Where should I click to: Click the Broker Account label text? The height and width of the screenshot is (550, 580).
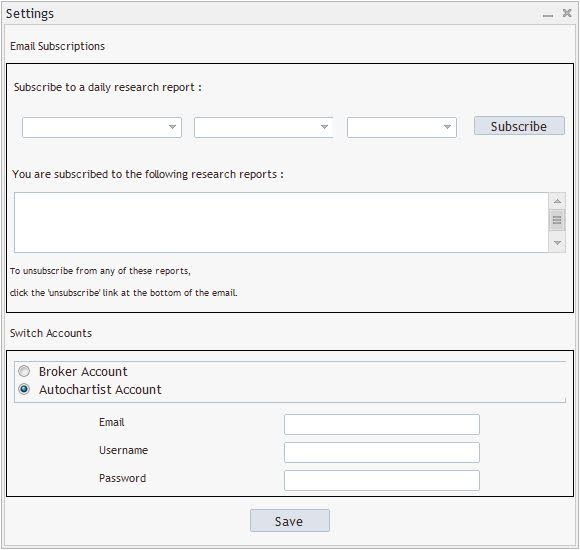pos(83,371)
